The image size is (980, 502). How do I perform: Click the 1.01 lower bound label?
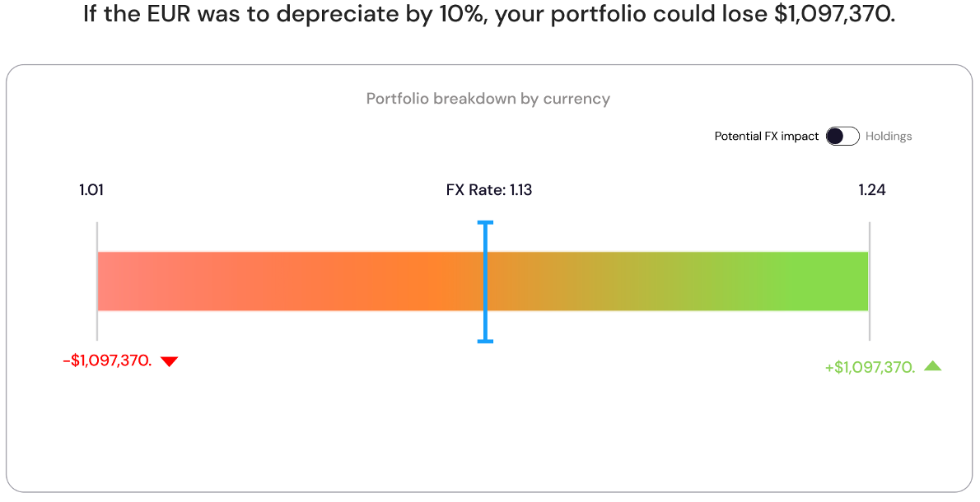(x=91, y=190)
